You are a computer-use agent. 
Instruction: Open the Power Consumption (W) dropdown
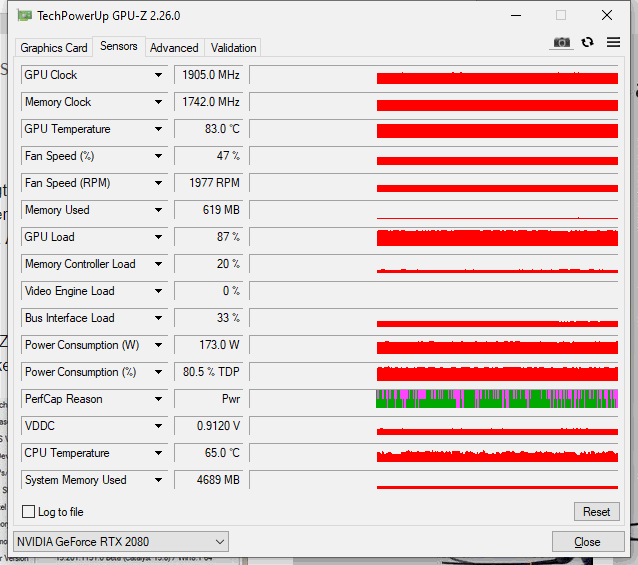point(158,345)
